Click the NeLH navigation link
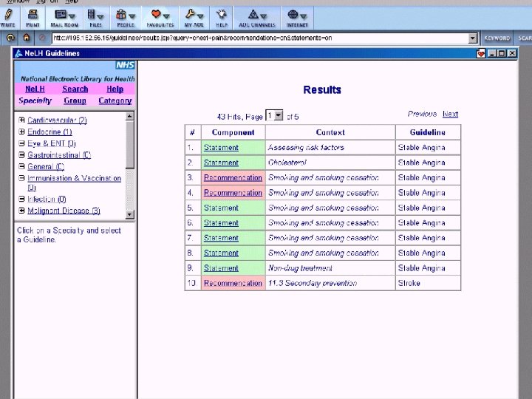532x399 pixels. click(x=35, y=89)
